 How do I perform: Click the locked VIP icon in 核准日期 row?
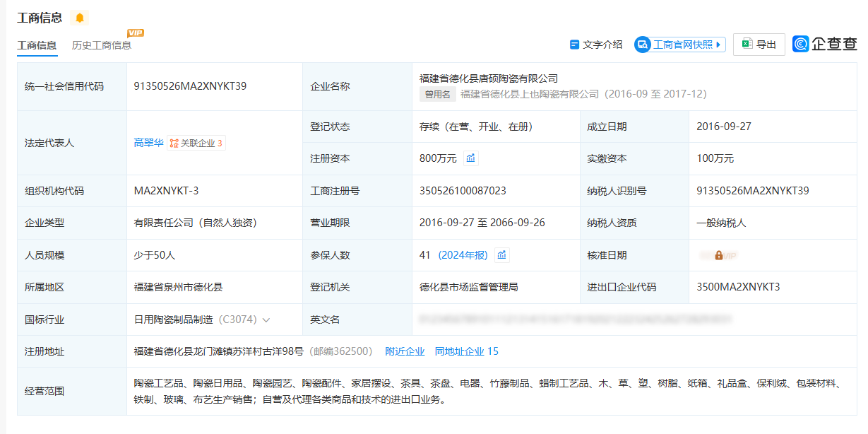[x=718, y=255]
